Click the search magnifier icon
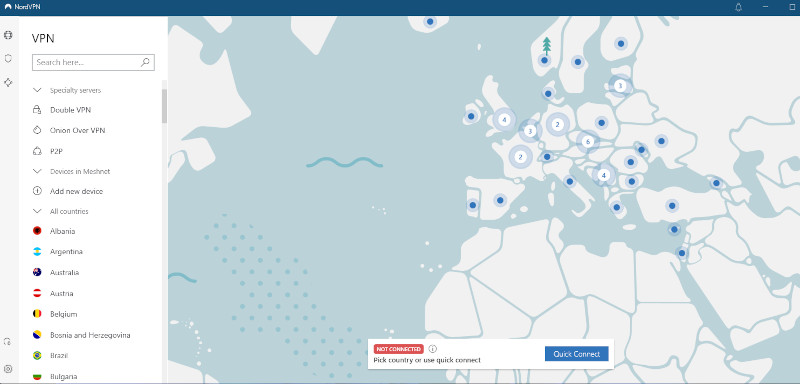The height and width of the screenshot is (384, 800). click(145, 62)
